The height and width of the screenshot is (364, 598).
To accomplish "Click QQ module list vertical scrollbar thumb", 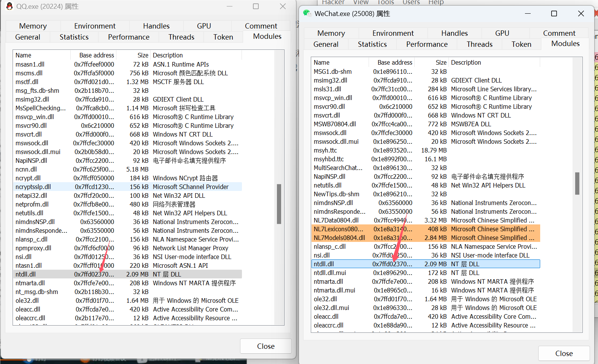I will click(279, 204).
